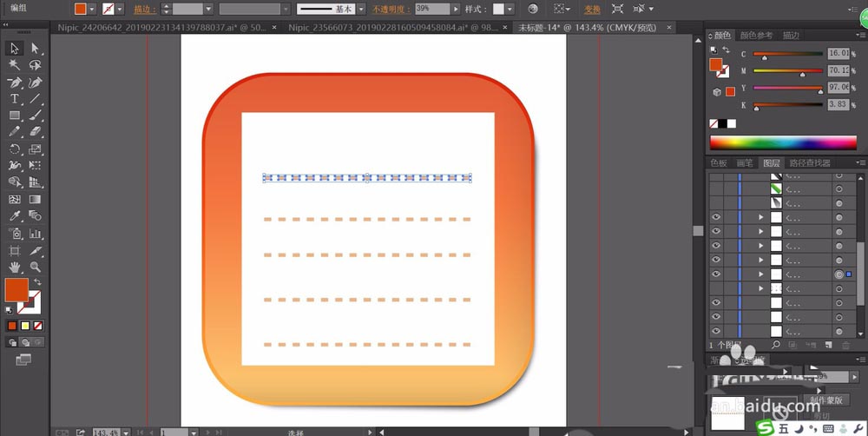Set paint mode to None in toolbox
This screenshot has width=868, height=436.
(38, 326)
